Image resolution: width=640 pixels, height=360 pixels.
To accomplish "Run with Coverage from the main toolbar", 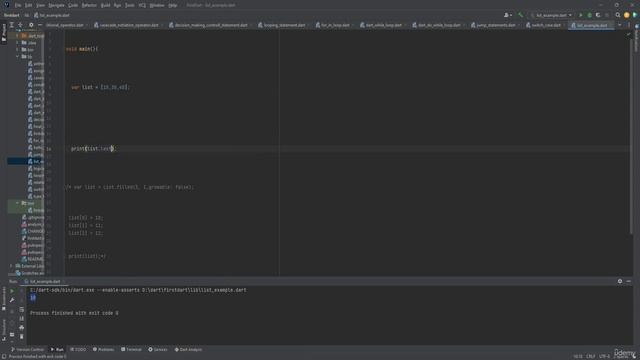I will (598, 15).
